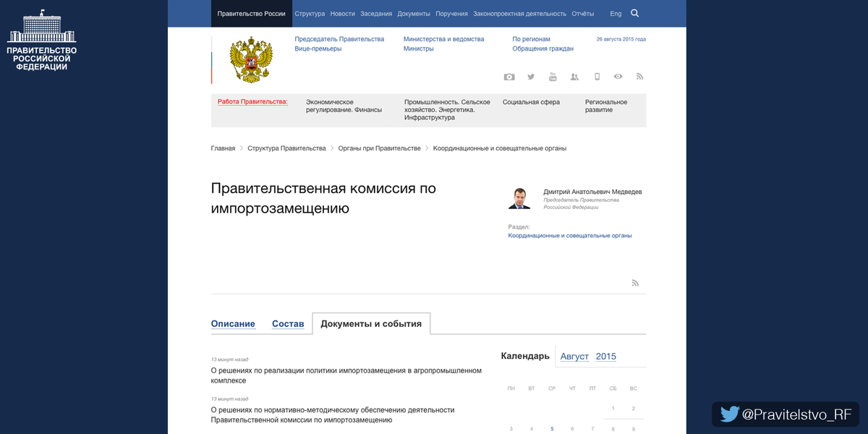Open the Структура menu item
This screenshot has height=434, width=868.
(310, 14)
